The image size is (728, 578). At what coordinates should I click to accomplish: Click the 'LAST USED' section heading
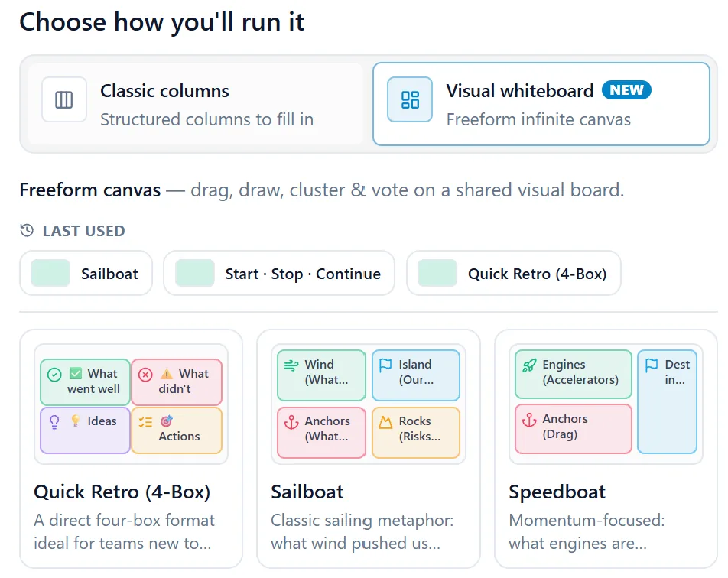point(83,231)
